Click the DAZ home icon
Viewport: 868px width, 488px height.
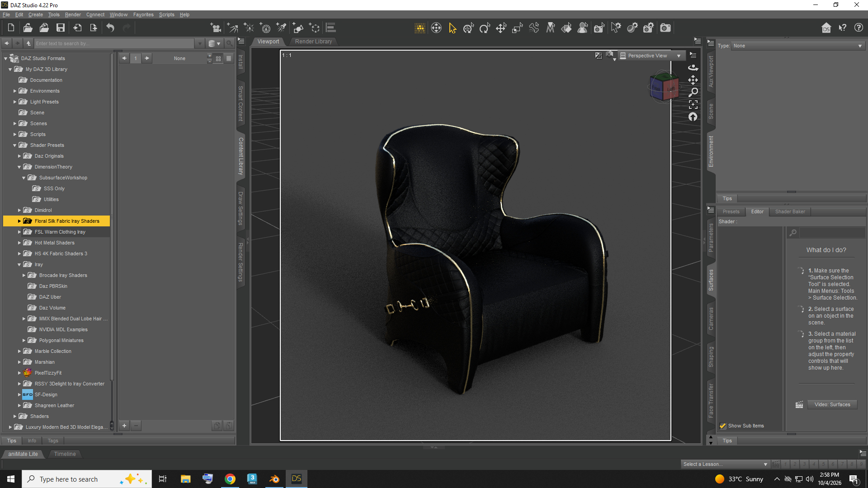click(x=826, y=28)
